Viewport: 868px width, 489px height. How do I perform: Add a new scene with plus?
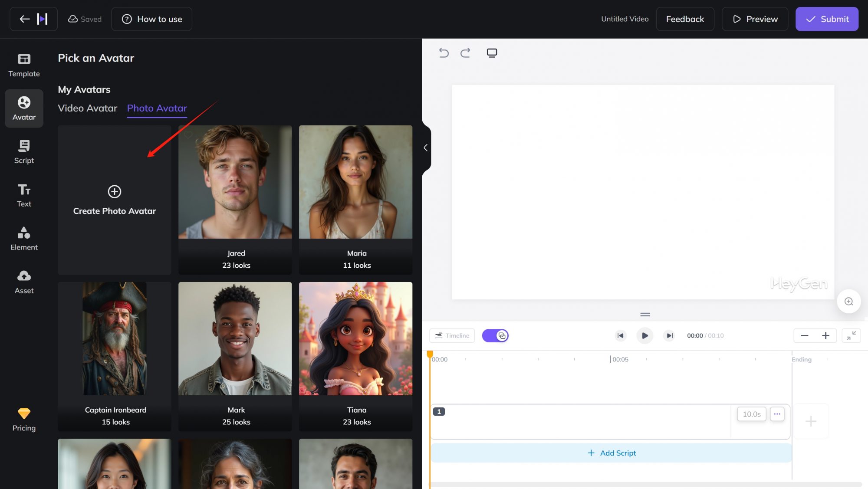pyautogui.click(x=811, y=421)
